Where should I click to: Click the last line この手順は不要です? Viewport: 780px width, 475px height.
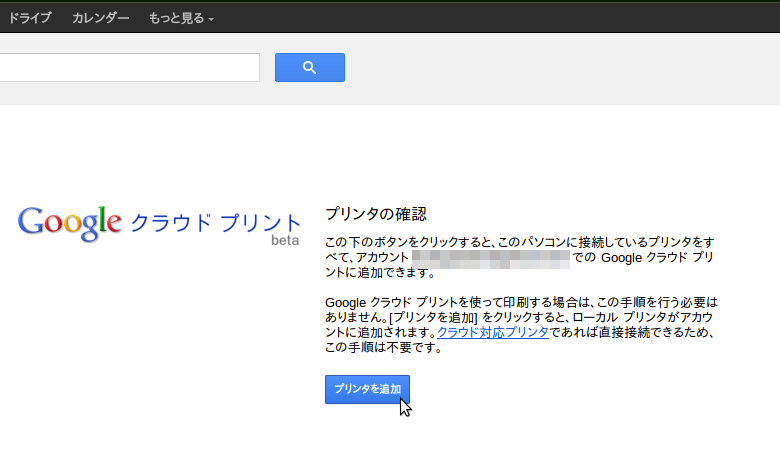[383, 348]
